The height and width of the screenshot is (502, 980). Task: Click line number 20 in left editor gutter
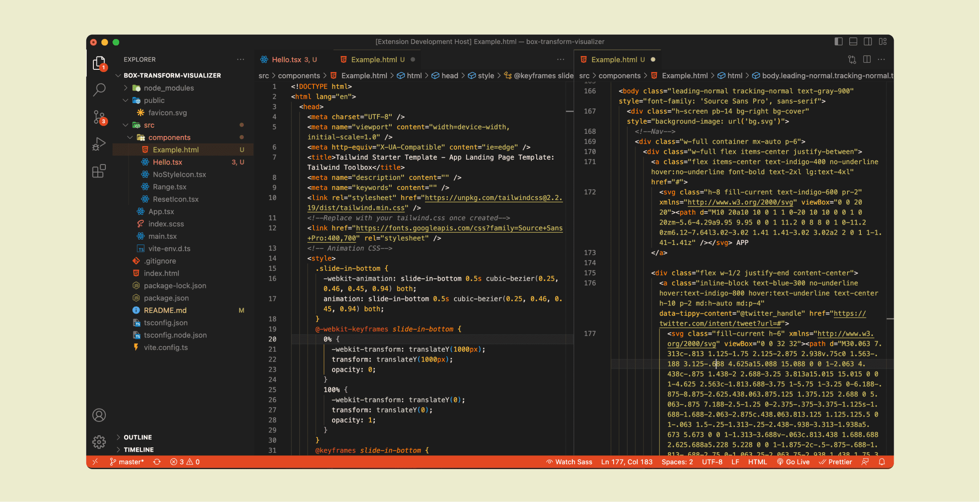coord(272,339)
